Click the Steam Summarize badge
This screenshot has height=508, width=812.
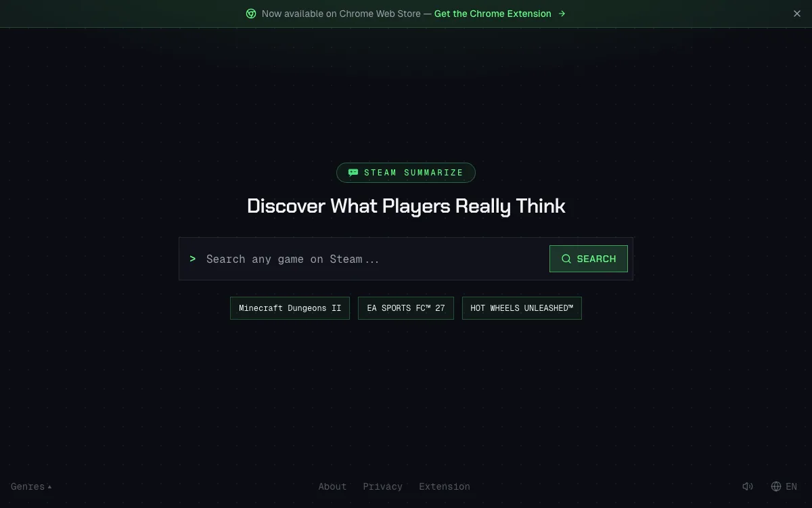point(406,173)
